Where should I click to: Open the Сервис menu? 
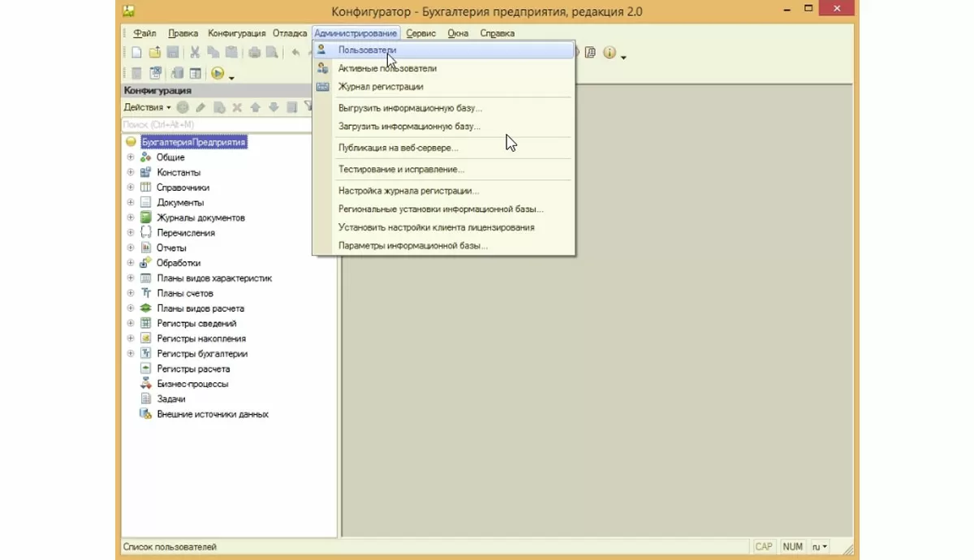tap(421, 33)
